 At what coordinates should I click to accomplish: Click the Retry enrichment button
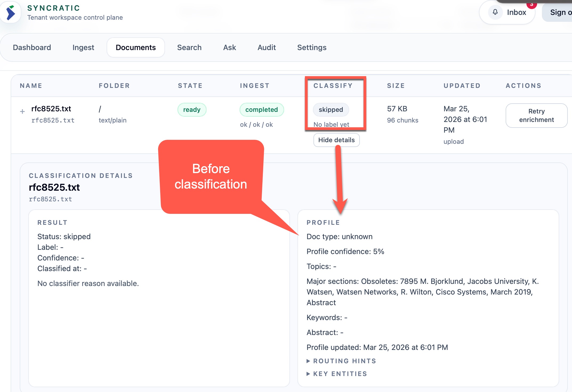pos(536,116)
